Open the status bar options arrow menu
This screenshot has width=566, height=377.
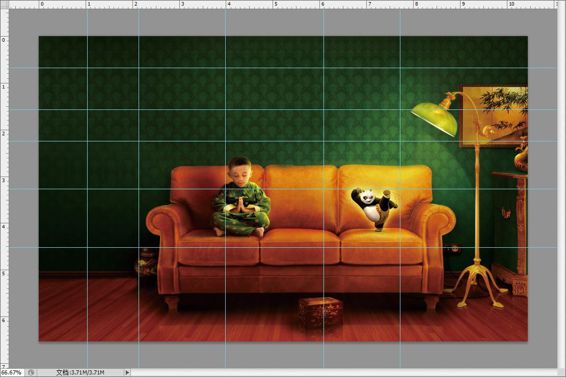point(127,372)
